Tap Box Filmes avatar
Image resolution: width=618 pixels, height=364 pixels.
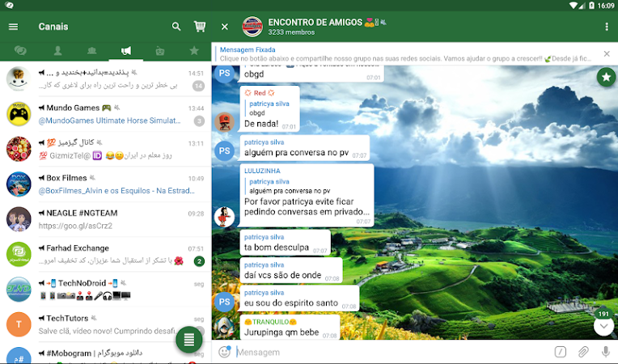pyautogui.click(x=19, y=184)
